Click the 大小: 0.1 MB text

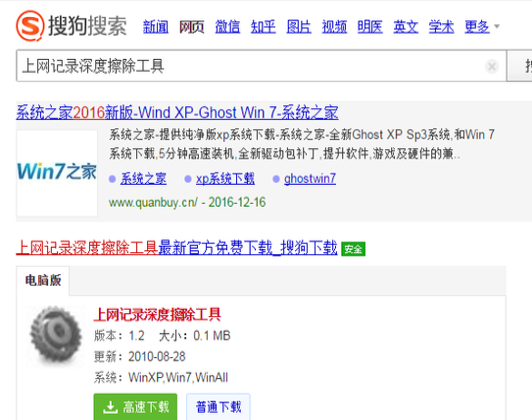coord(195,336)
